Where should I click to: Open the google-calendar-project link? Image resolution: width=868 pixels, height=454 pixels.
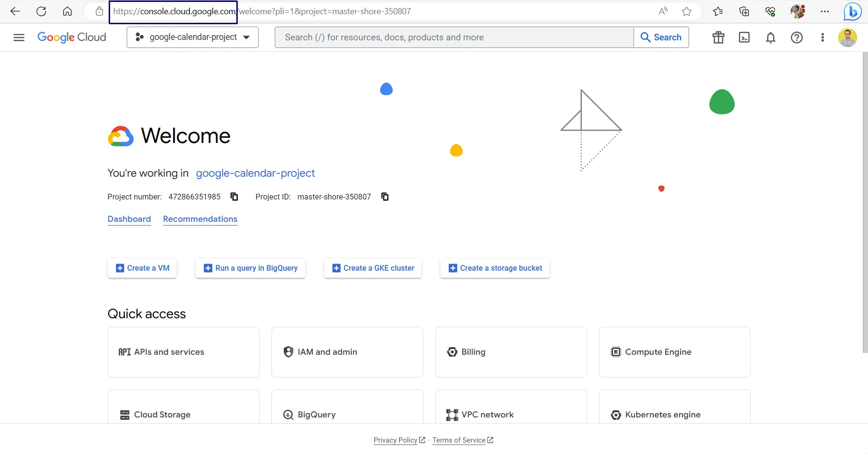click(x=255, y=173)
